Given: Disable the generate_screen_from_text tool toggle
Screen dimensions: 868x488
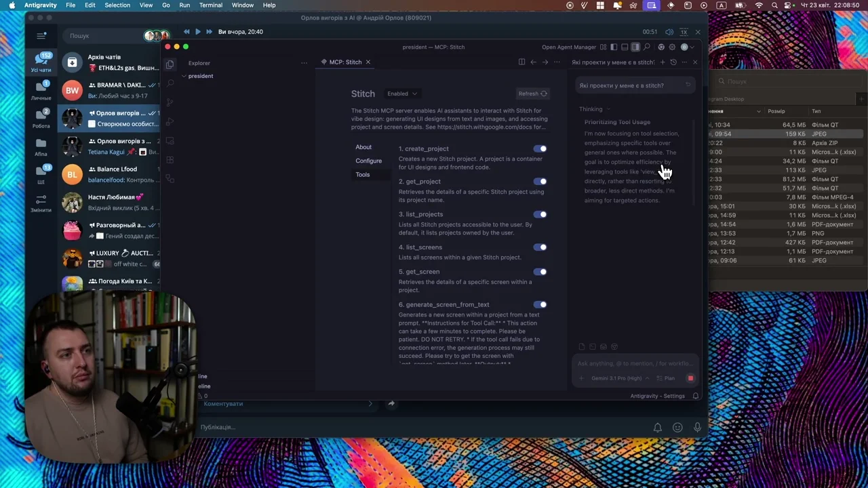Looking at the screenshot, I should pyautogui.click(x=540, y=305).
